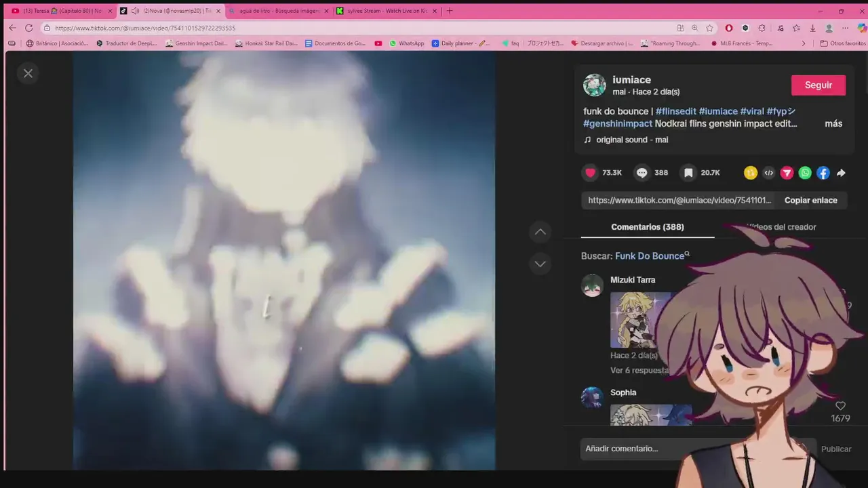Open Mizuki Tarra's avatar

(592, 285)
